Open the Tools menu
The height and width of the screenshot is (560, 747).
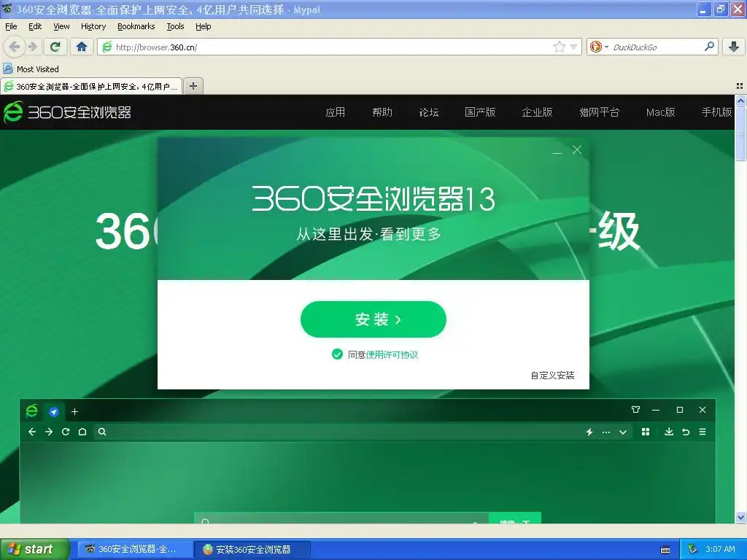pos(175,26)
